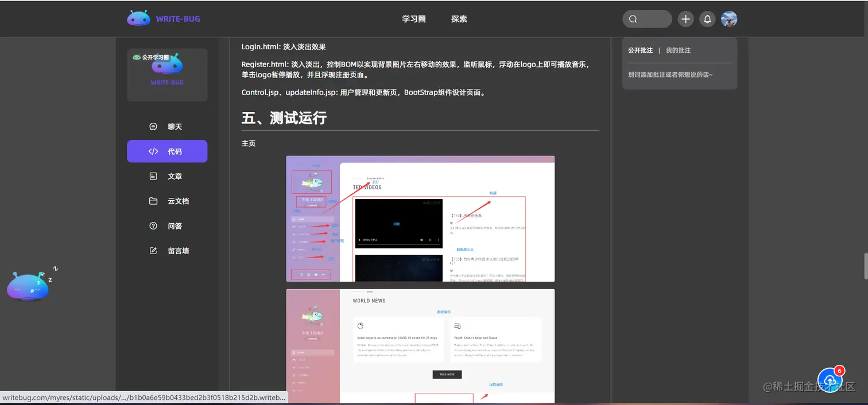Screen dimensions: 868x405
Task: Click the back-to-top arrow button
Action: pyautogui.click(x=830, y=380)
